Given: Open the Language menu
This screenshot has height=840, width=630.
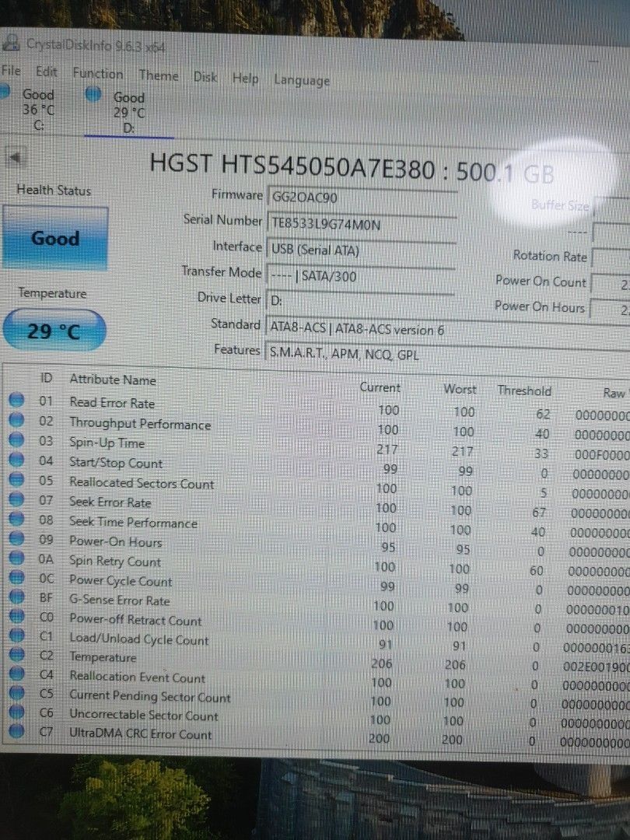Looking at the screenshot, I should 302,80.
